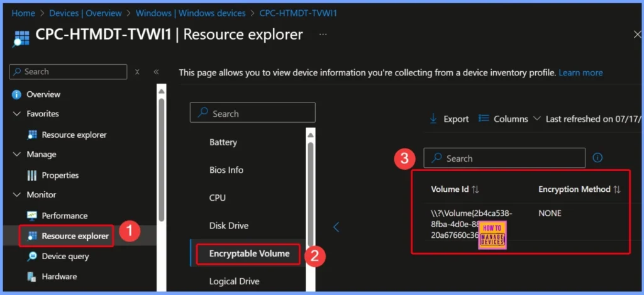
Task: Click the Performance chart icon
Action: click(x=32, y=216)
